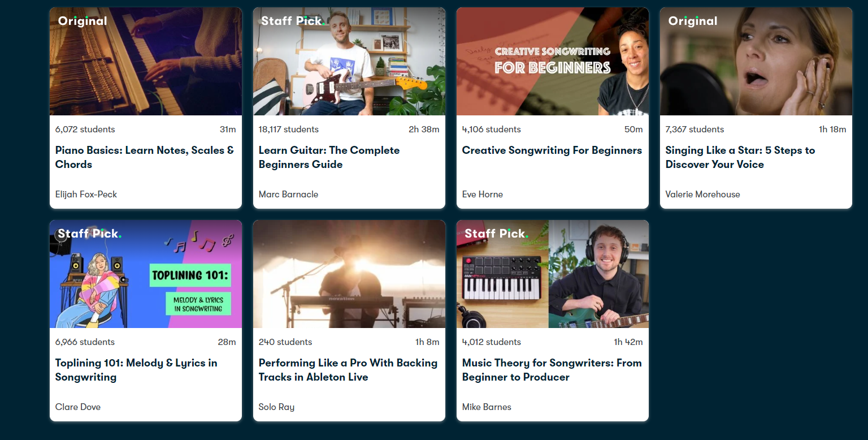Open teacher Mike Barnes's profile
The image size is (868, 440).
point(487,407)
